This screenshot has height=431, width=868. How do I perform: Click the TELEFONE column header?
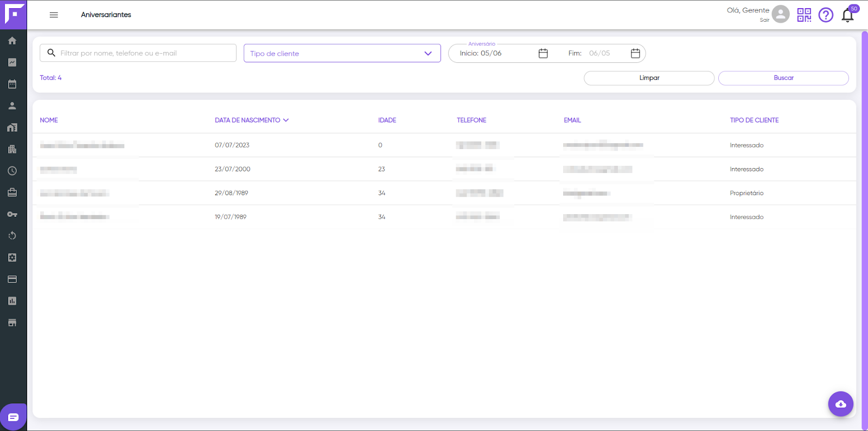point(471,120)
